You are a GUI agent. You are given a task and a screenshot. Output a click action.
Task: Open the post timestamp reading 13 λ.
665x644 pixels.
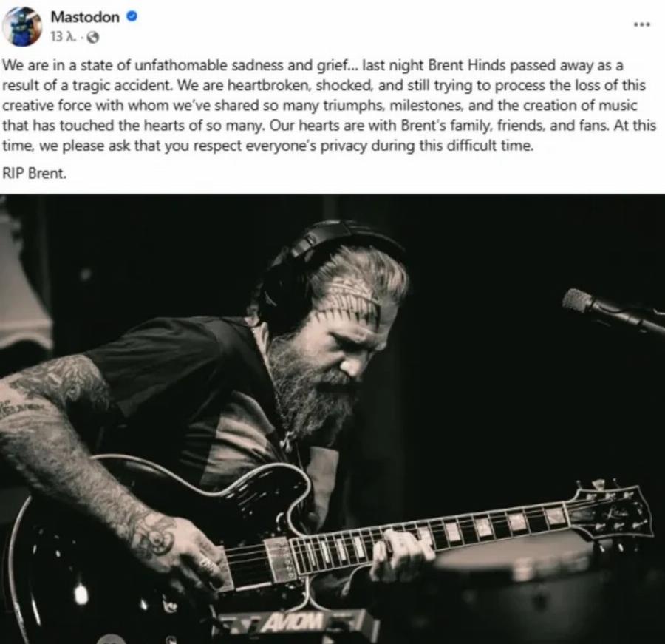coord(63,38)
